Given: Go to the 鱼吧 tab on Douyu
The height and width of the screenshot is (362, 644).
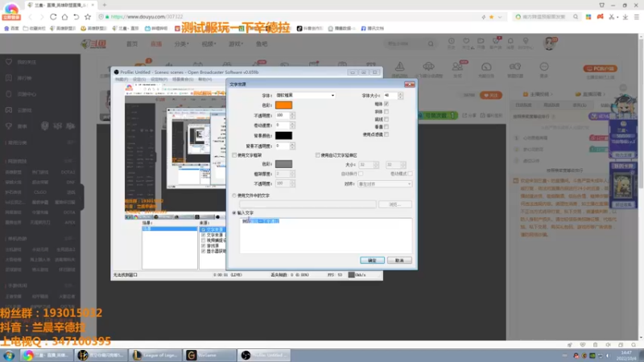Looking at the screenshot, I should point(262,43).
